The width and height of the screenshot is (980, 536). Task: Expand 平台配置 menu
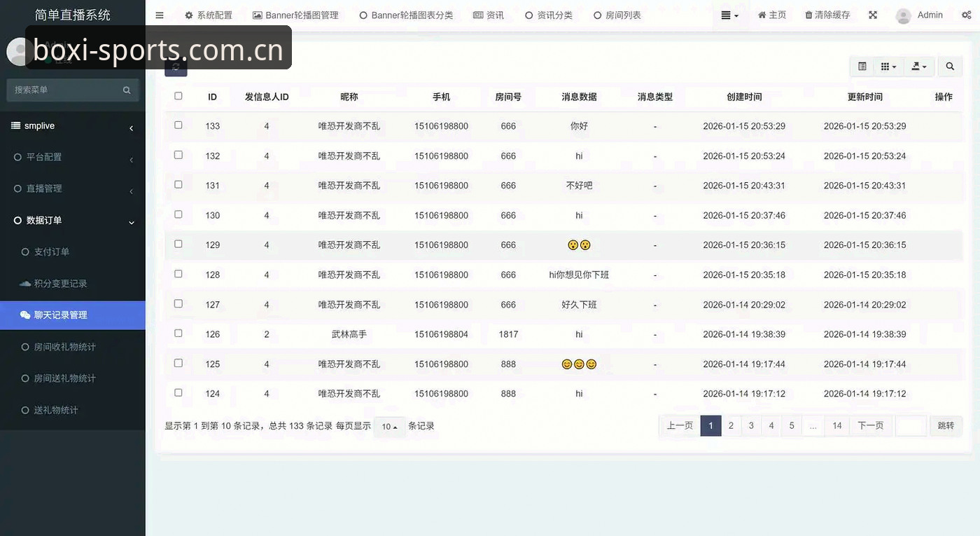pos(73,157)
